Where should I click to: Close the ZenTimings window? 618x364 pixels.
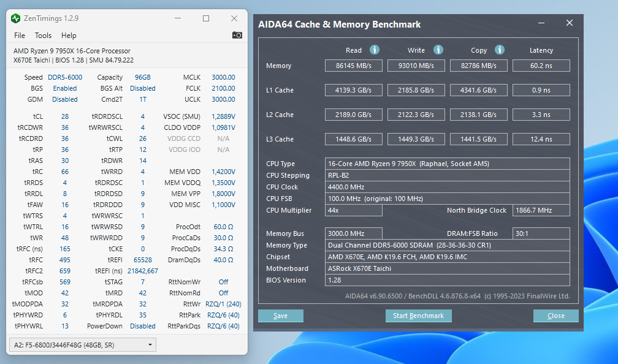click(234, 18)
